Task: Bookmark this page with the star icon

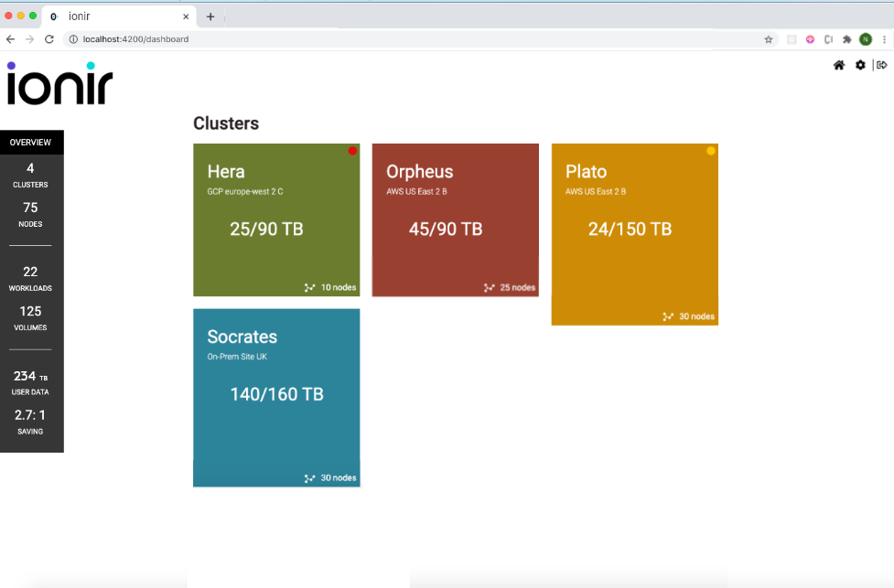Action: [x=769, y=39]
